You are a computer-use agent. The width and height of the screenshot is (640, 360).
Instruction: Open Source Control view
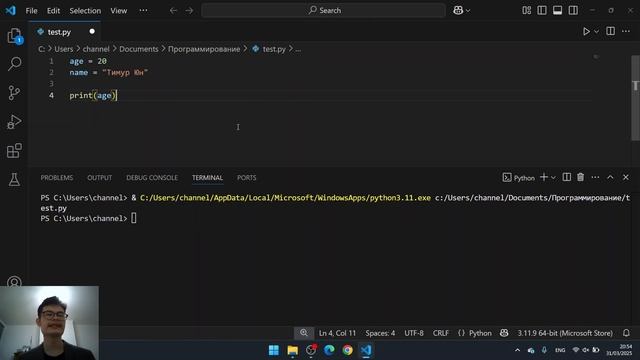[x=14, y=93]
